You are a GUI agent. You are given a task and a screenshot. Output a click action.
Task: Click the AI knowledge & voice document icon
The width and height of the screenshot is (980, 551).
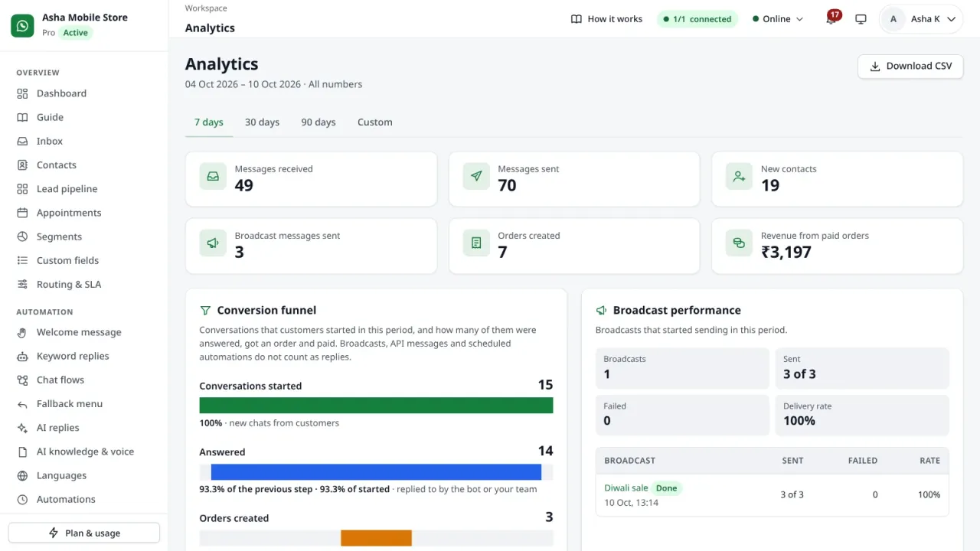click(22, 452)
